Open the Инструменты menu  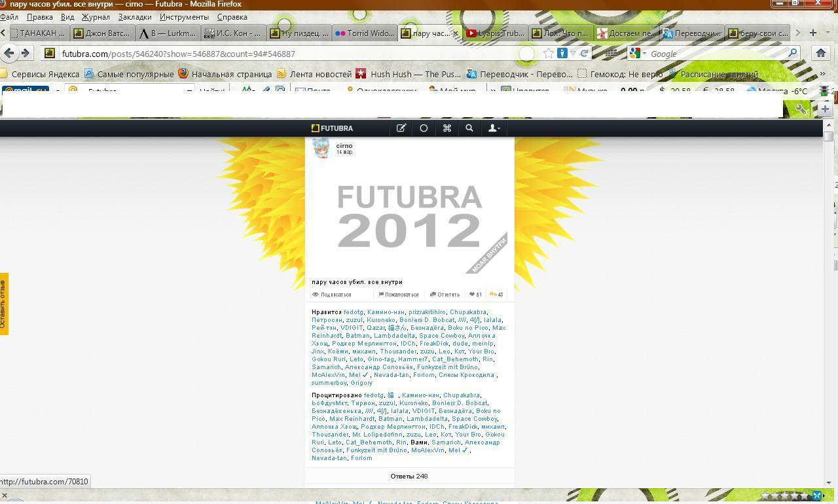tap(184, 17)
